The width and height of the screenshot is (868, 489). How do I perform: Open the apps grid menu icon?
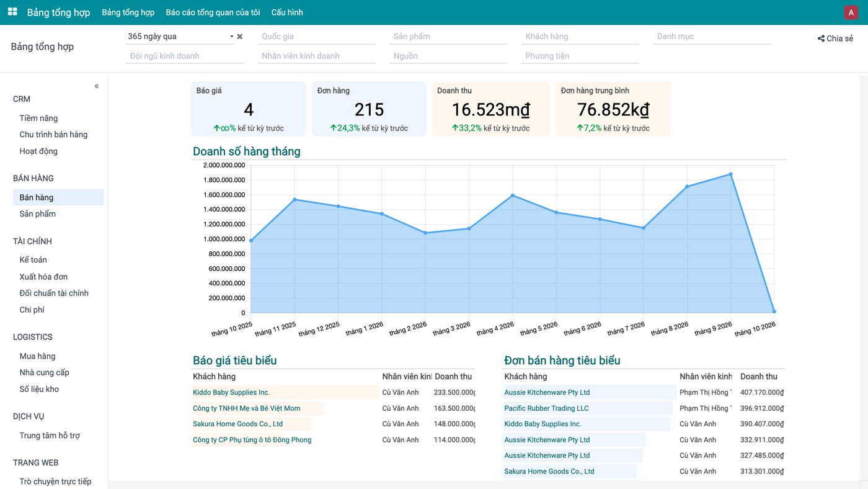point(12,12)
